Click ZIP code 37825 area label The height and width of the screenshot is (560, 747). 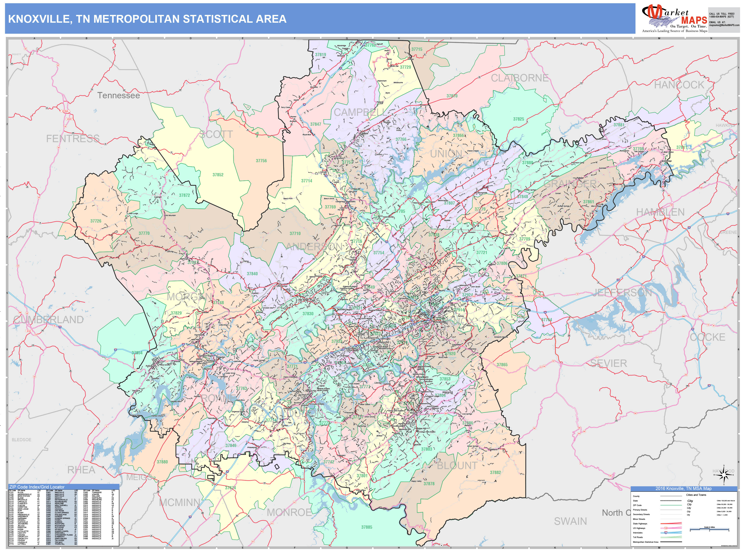coord(519,119)
